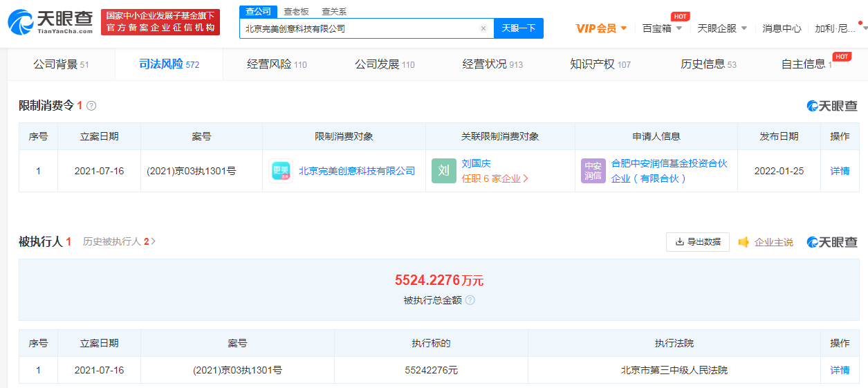Click the 天眼一下 search button
The width and height of the screenshot is (868, 388).
point(518,28)
